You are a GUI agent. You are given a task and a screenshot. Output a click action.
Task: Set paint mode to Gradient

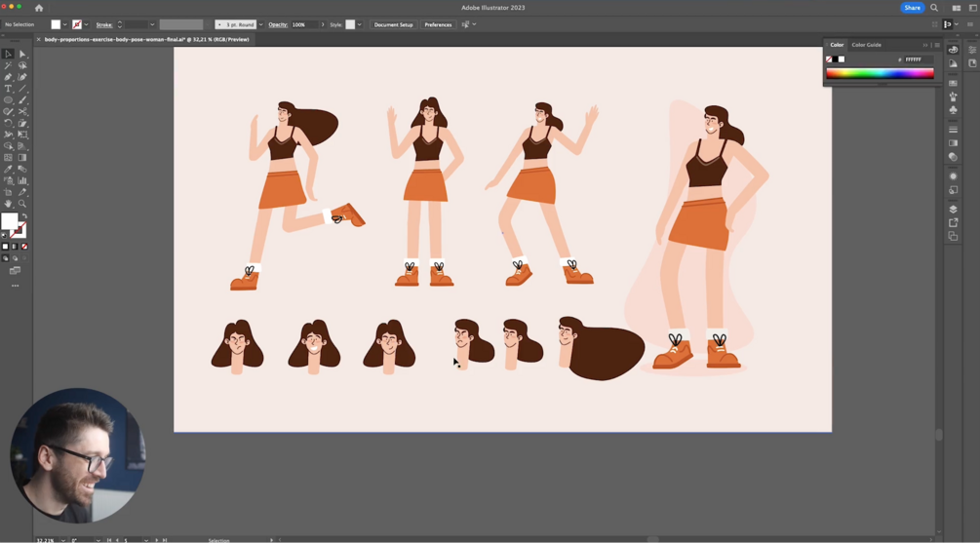click(x=15, y=247)
